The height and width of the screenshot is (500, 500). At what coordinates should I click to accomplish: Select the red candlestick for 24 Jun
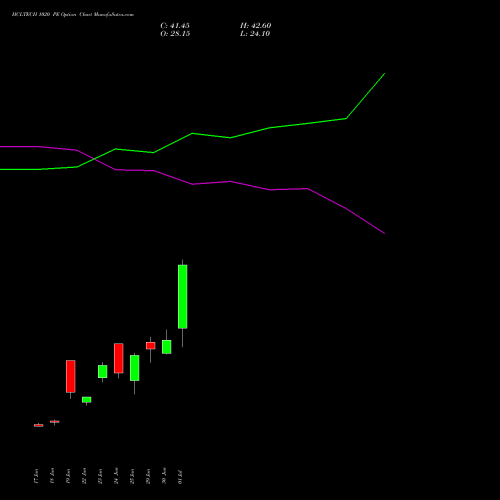[x=119, y=358]
